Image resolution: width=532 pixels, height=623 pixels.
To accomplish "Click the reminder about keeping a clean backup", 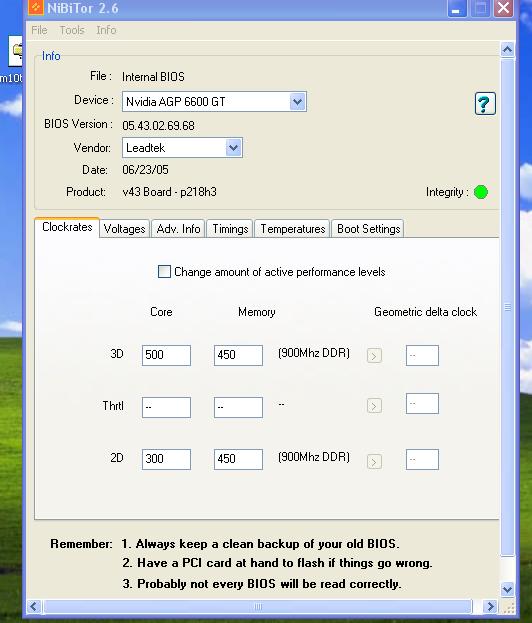I will (260, 544).
